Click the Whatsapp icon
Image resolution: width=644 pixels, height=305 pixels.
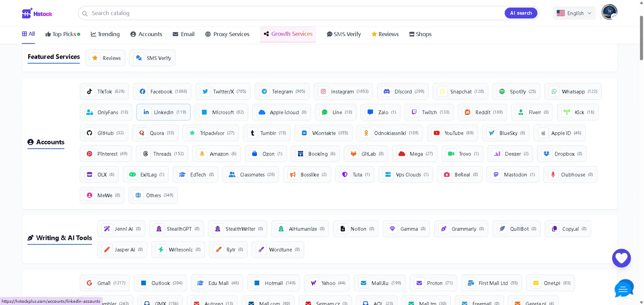[554, 91]
